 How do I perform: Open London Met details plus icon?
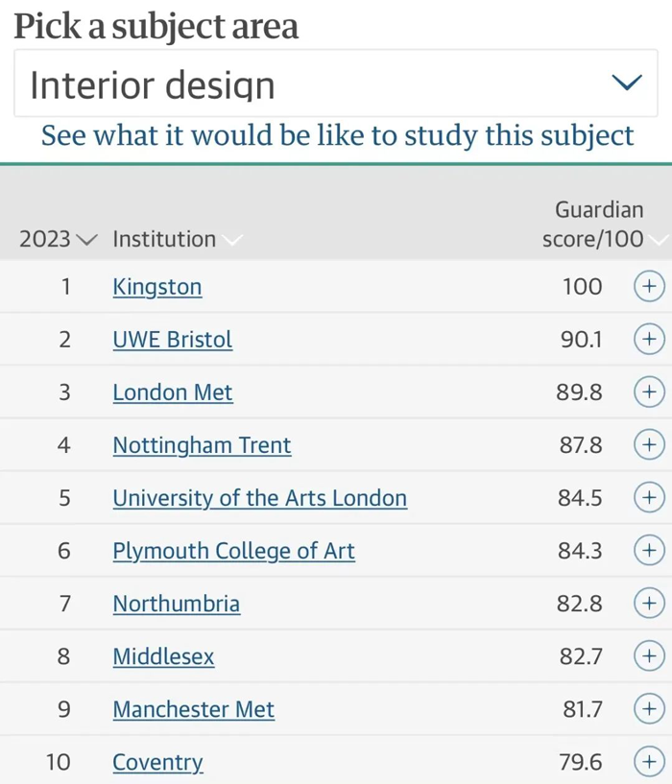click(649, 392)
